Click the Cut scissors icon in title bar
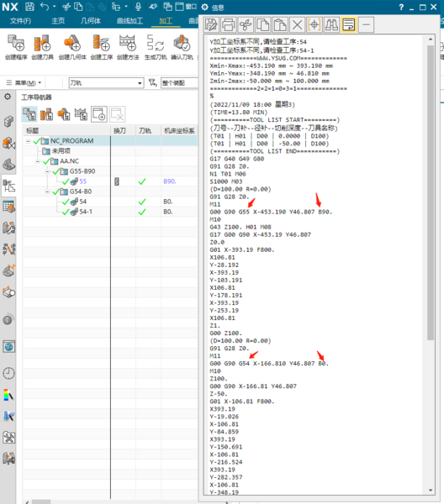 66,7
